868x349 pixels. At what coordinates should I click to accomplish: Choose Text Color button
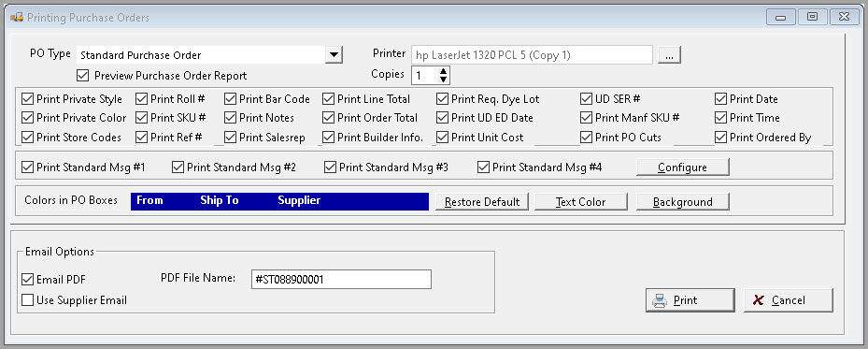(581, 202)
